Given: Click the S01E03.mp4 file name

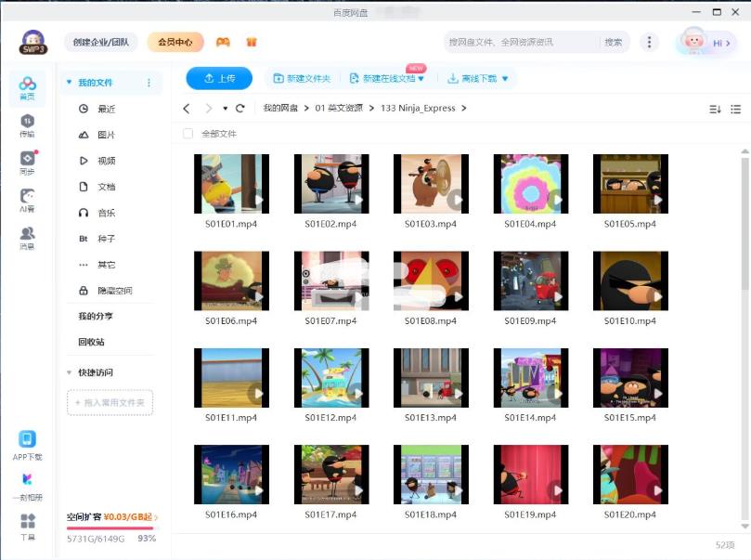Looking at the screenshot, I should tap(431, 224).
